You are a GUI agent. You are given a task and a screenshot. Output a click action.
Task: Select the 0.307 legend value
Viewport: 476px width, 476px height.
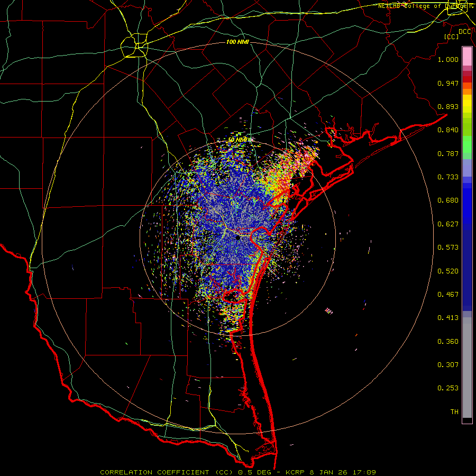[x=448, y=365]
